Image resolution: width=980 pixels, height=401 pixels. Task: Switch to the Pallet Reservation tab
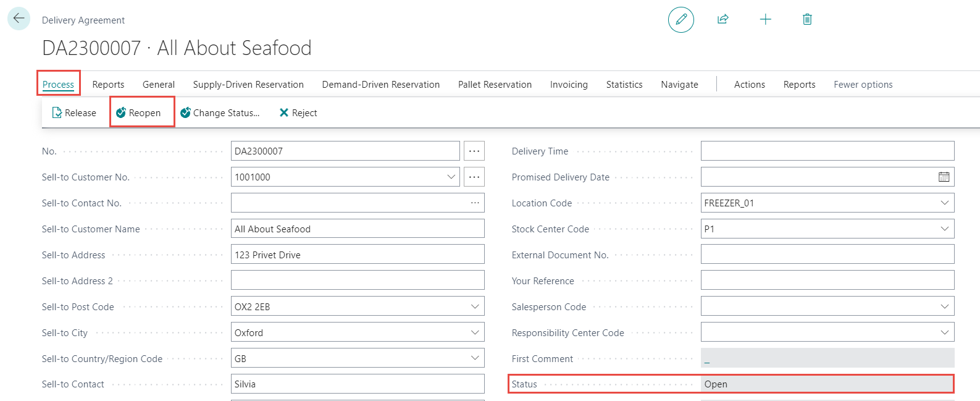[495, 85]
